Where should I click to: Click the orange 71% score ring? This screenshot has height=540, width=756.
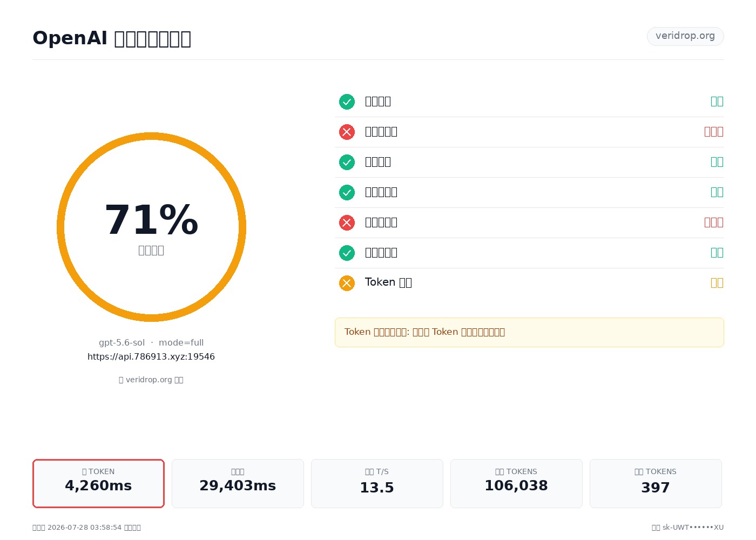(x=151, y=227)
